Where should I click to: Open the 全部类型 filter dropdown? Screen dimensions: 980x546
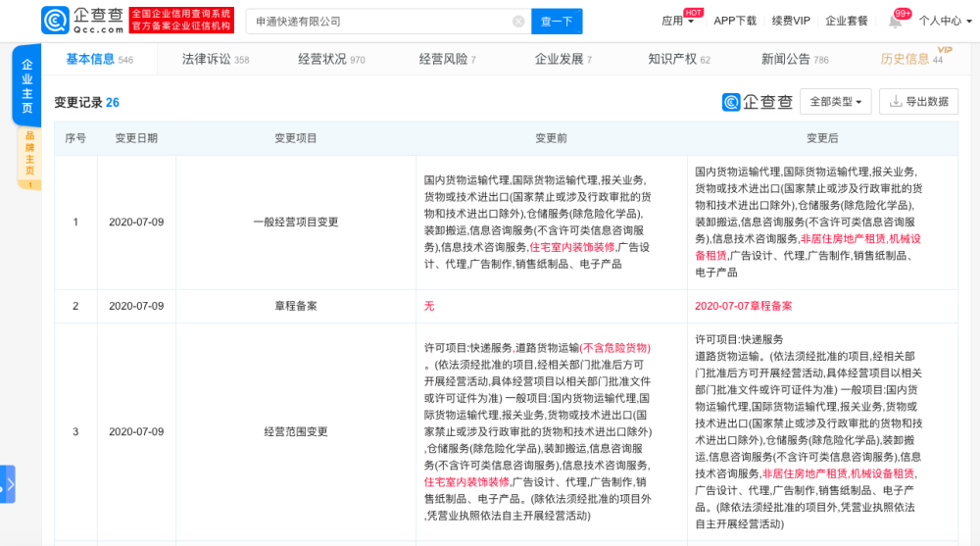tap(836, 101)
